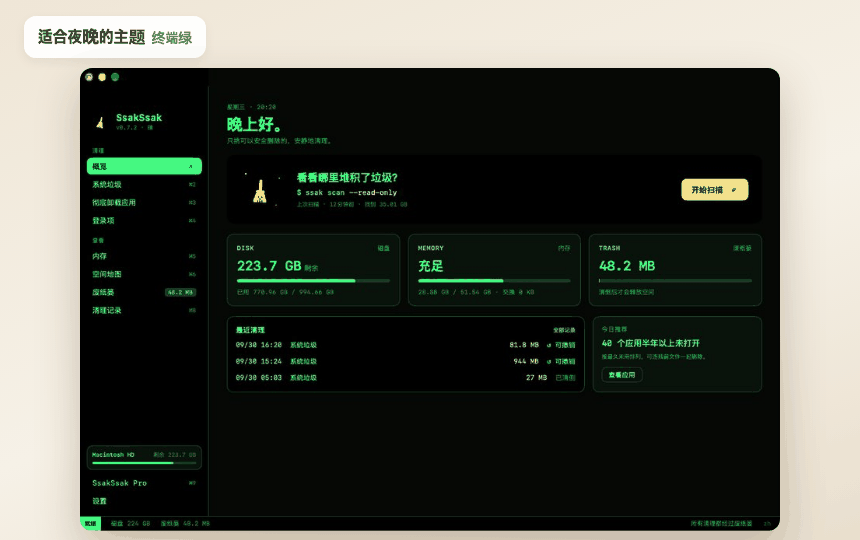This screenshot has height=540, width=860.
Task: Open 设置 at the sidebar bottom
Action: tap(144, 501)
